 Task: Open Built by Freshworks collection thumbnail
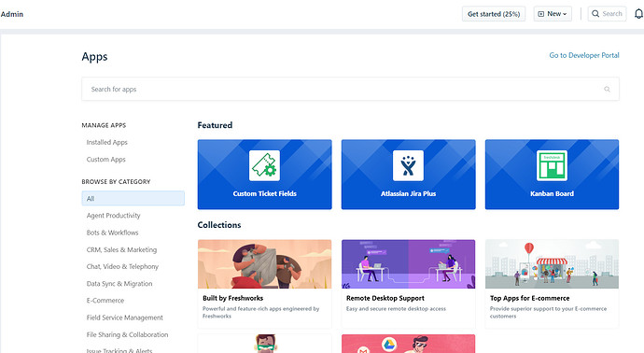pos(264,264)
